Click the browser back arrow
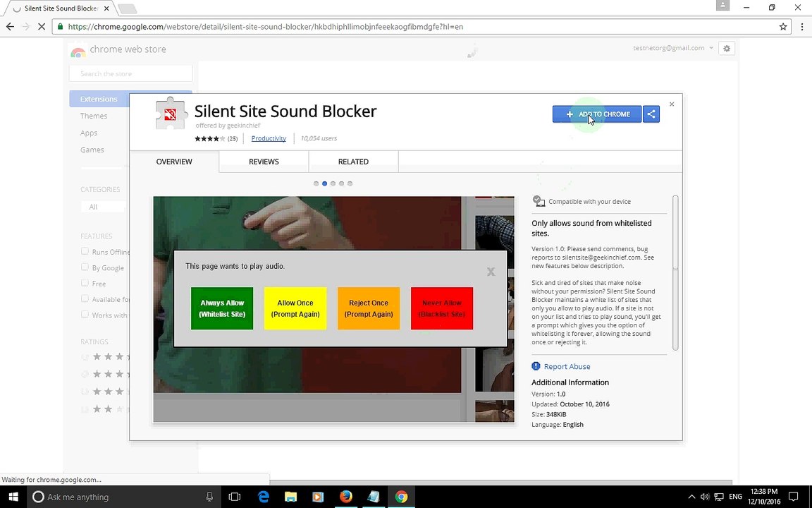The height and width of the screenshot is (508, 812). (10, 26)
